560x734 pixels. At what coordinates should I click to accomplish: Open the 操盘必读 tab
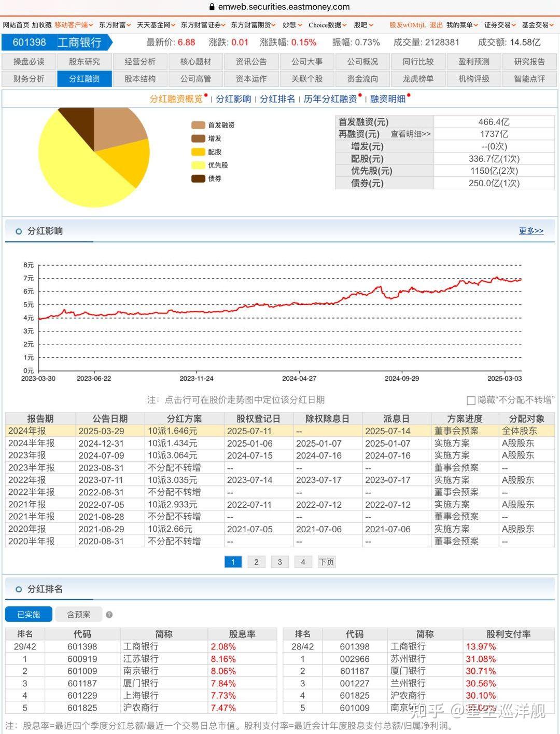[x=29, y=62]
